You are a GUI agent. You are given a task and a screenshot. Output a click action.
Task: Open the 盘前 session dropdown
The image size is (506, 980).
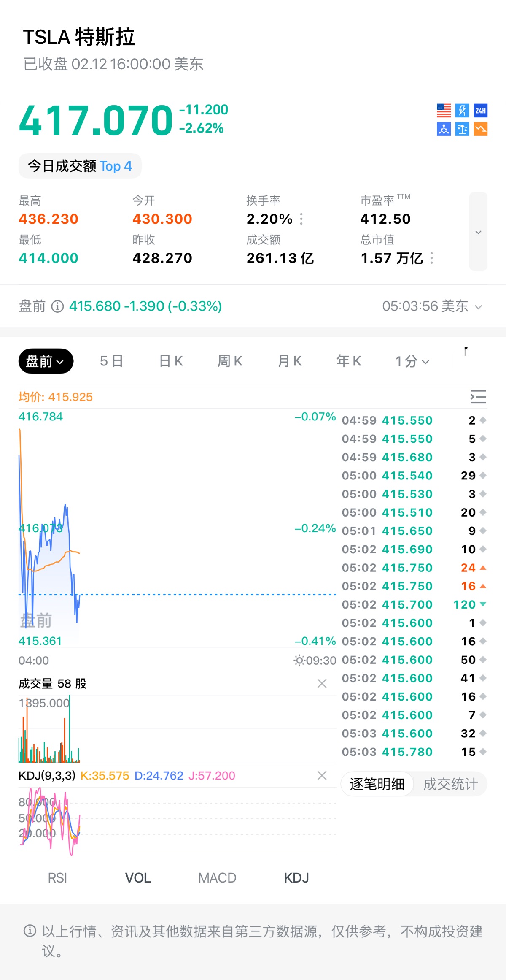[46, 361]
